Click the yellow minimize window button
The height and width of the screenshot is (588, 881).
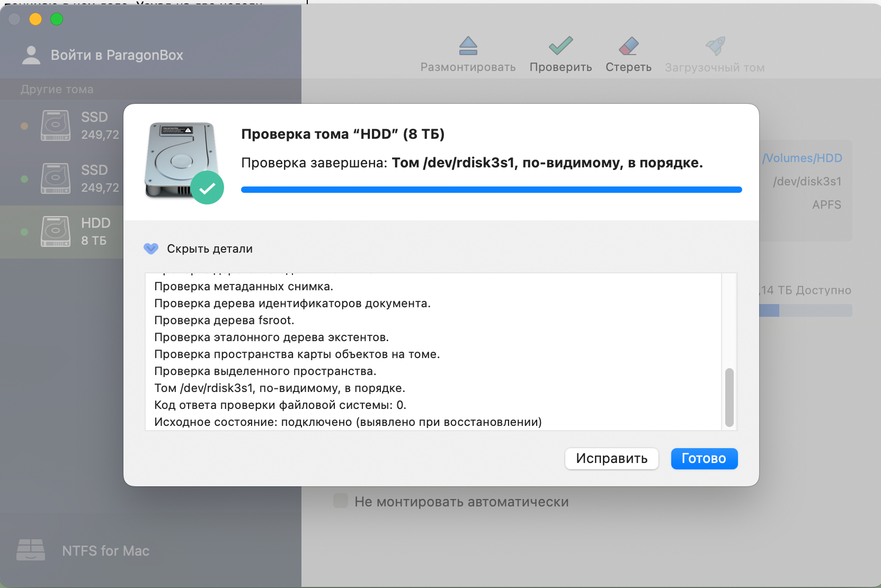click(35, 20)
